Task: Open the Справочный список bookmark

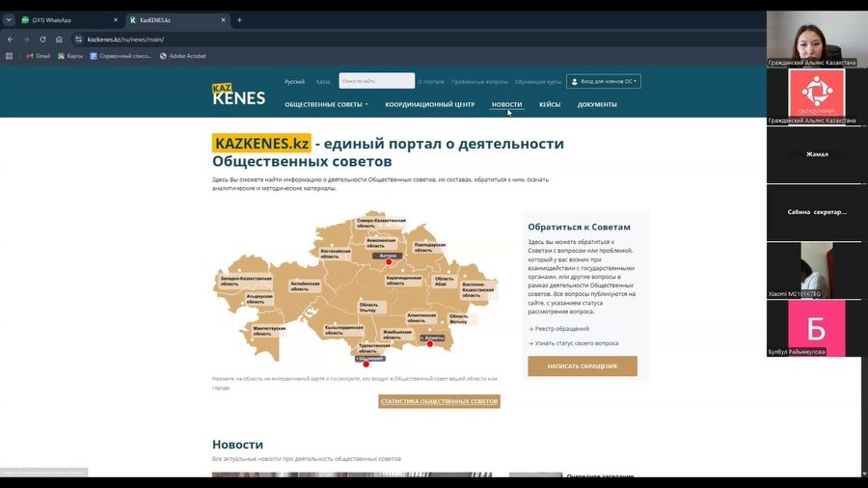Action: point(121,56)
